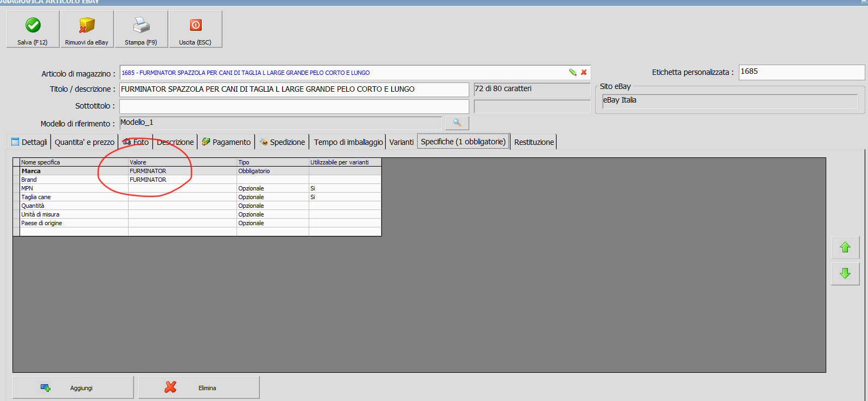
Task: Click the Tipo column header
Action: [x=273, y=162]
